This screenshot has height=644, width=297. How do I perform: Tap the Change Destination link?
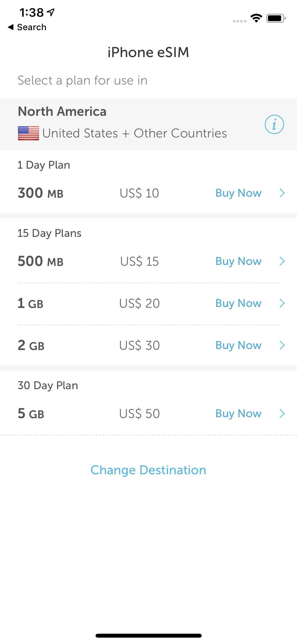[148, 470]
